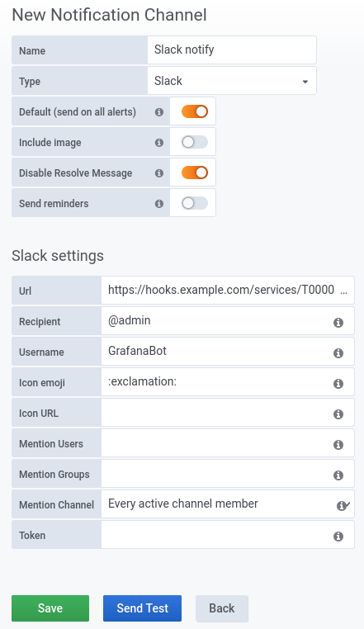
Task: Open the Mention Channel dropdown
Action: [228, 504]
